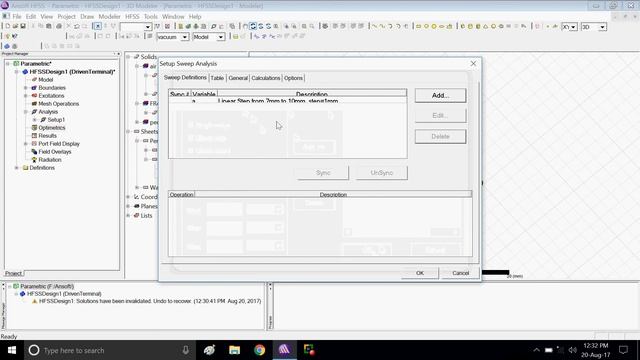Click the Excitations icon in project tree
This screenshot has height=360, width=640.
[x=34, y=96]
